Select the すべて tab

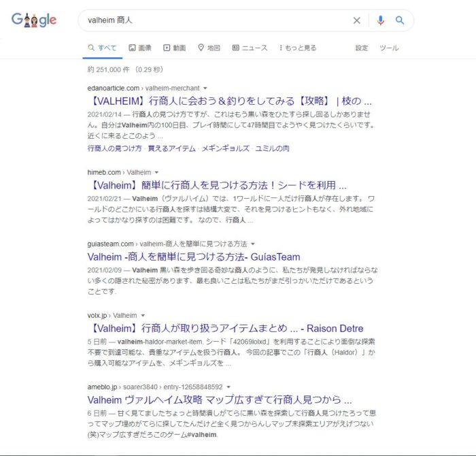coord(102,48)
